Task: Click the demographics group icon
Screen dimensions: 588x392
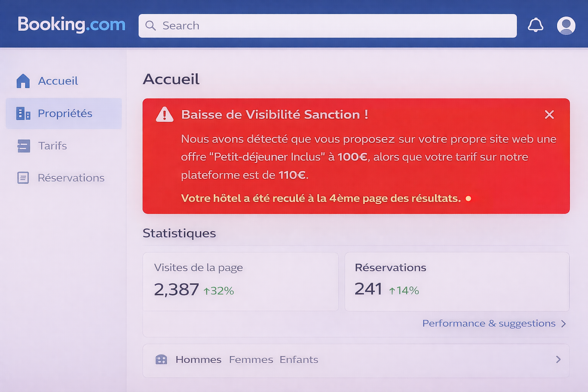Action: [x=161, y=359]
